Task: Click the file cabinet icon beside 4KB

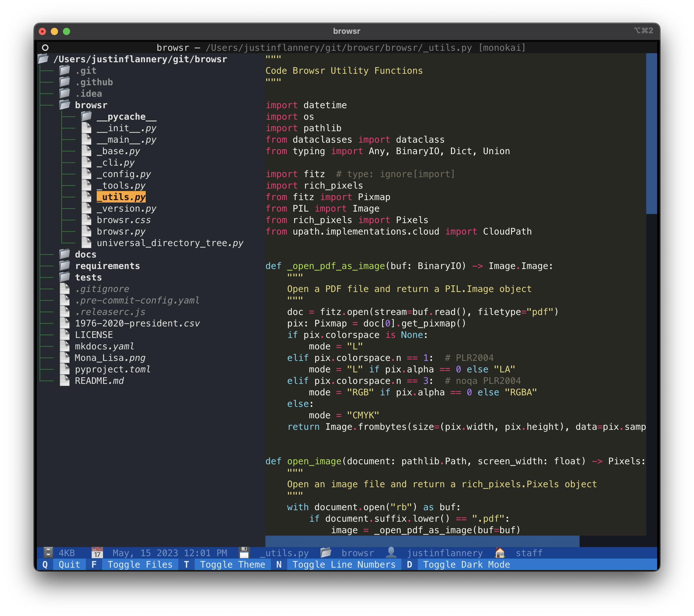Action: [48, 553]
